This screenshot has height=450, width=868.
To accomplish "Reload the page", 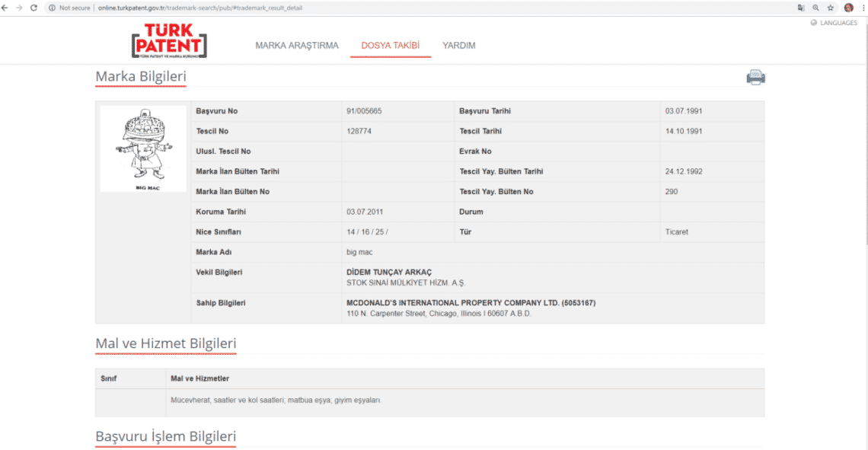I will (x=34, y=8).
